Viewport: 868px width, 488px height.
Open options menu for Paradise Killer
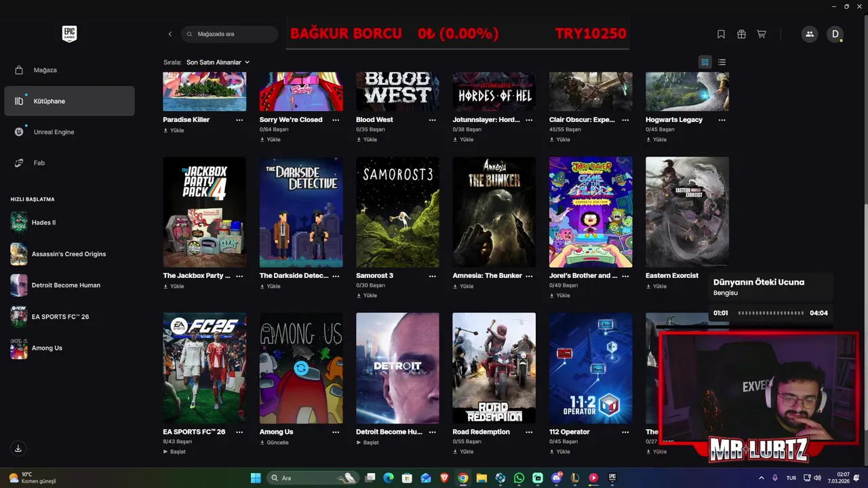pos(239,120)
